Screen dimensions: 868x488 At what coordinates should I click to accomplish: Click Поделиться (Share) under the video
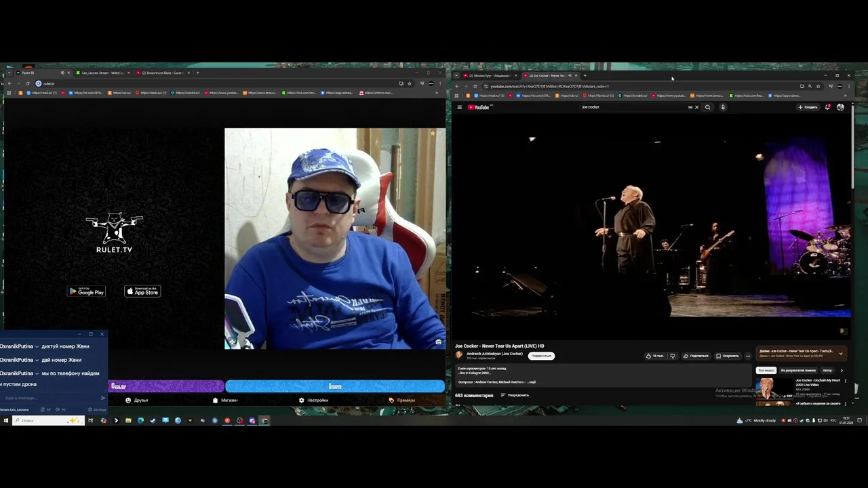pyautogui.click(x=696, y=356)
